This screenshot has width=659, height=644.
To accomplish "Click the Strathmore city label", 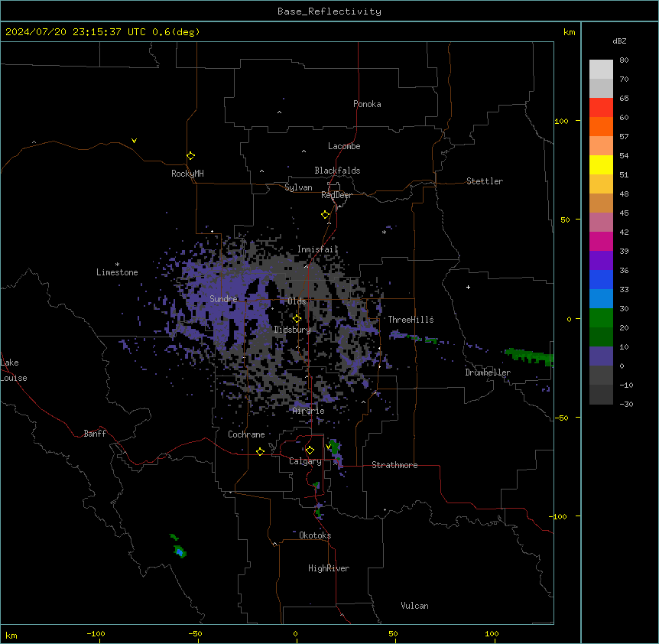I will [394, 465].
